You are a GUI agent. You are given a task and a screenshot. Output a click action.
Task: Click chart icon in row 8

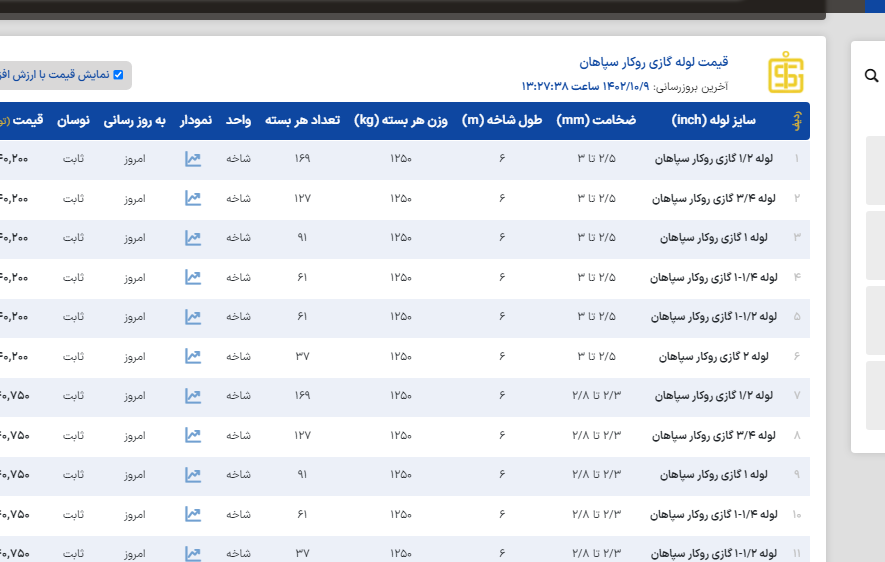click(x=193, y=435)
